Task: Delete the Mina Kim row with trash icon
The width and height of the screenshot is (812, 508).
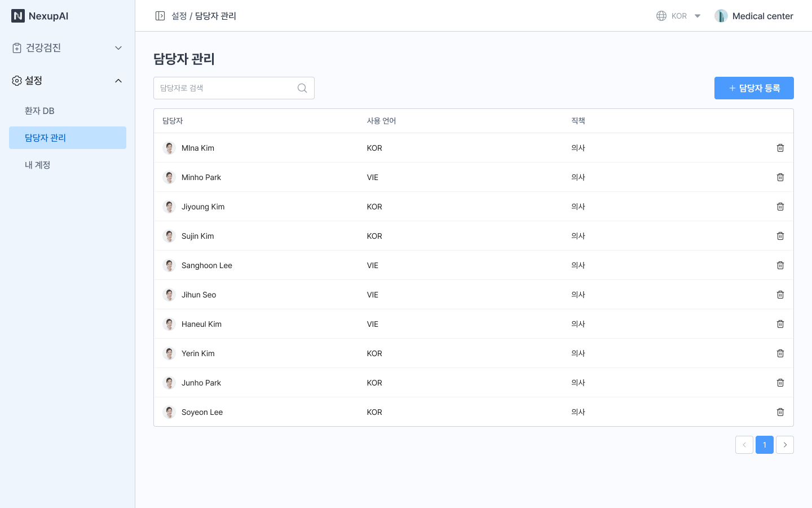Action: point(780,148)
